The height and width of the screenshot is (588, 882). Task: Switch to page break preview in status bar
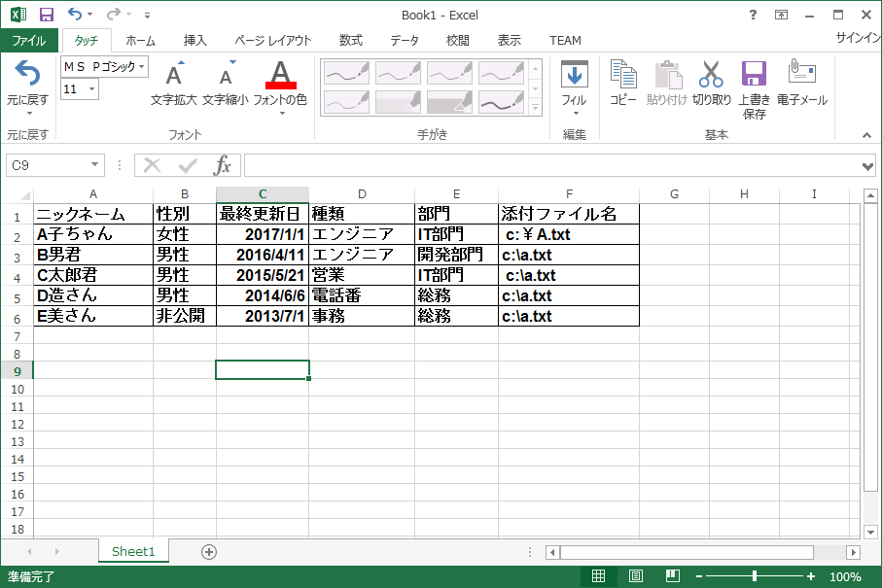click(673, 576)
